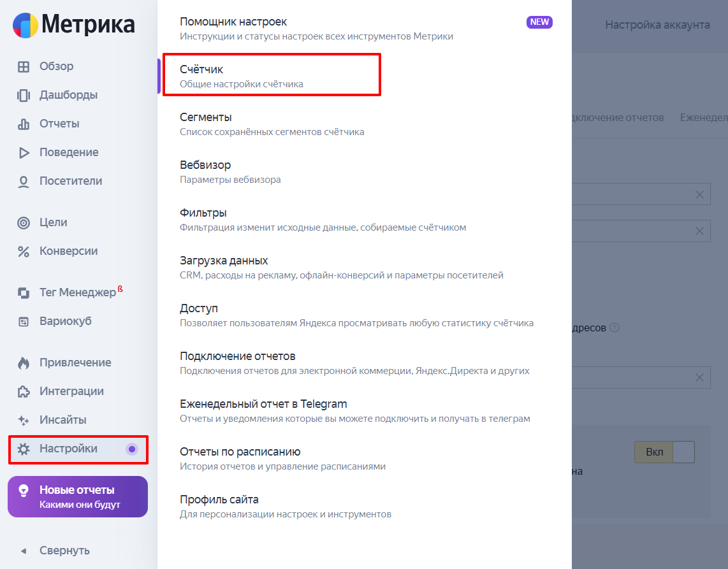Select Вебвизор in the settings menu
This screenshot has width=728, height=569.
click(x=205, y=166)
